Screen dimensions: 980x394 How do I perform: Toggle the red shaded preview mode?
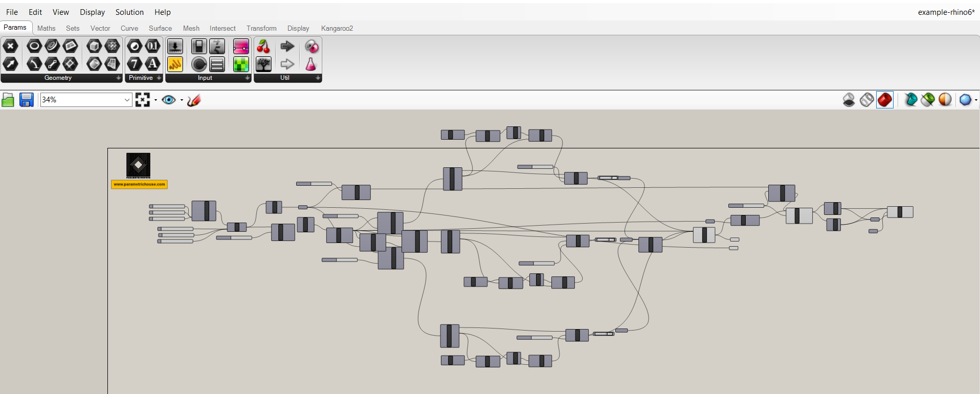[x=884, y=100]
